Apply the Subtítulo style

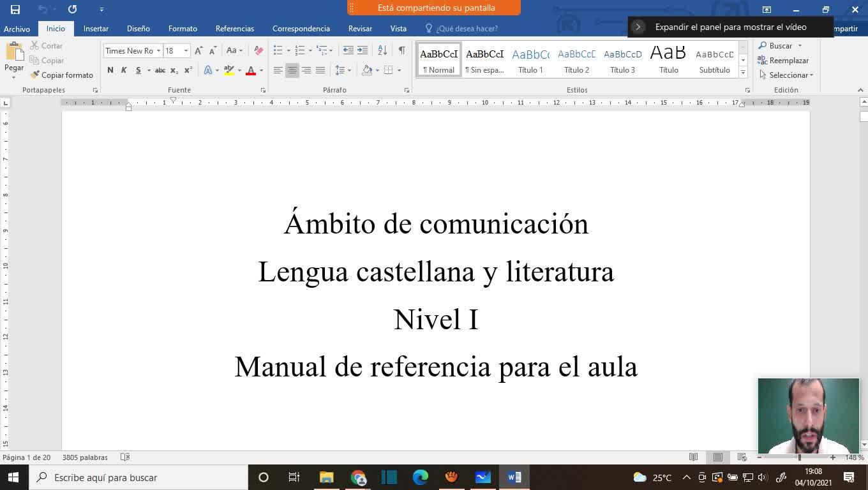pos(714,59)
